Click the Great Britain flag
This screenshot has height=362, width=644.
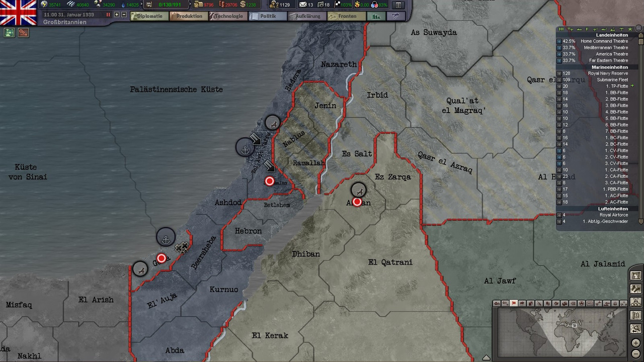click(x=18, y=13)
